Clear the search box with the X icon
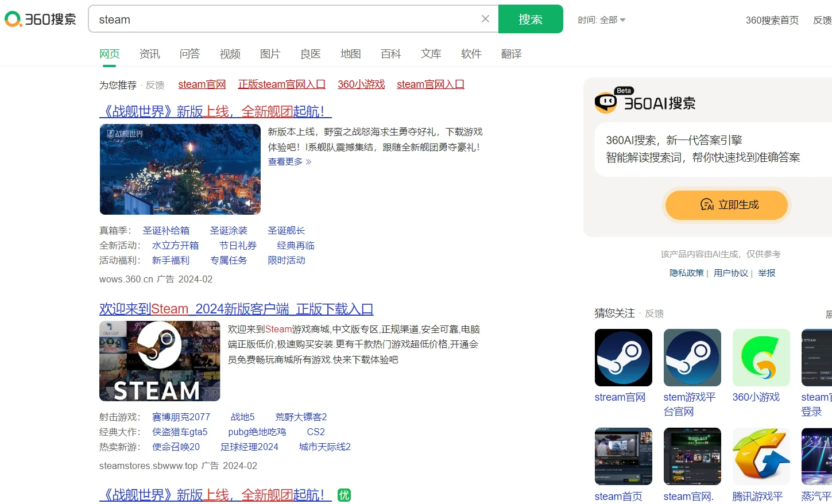This screenshot has width=832, height=504. coord(485,19)
